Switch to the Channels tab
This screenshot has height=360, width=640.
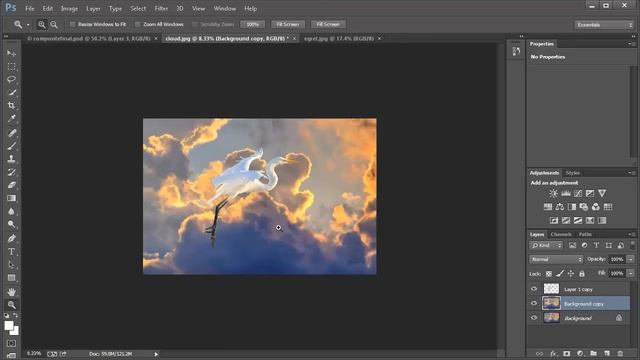click(561, 234)
